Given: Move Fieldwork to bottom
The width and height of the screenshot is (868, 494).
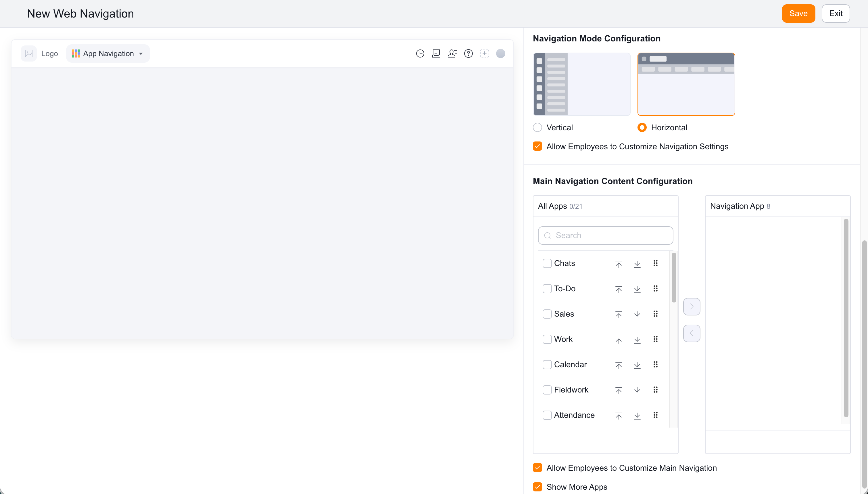Looking at the screenshot, I should tap(637, 390).
